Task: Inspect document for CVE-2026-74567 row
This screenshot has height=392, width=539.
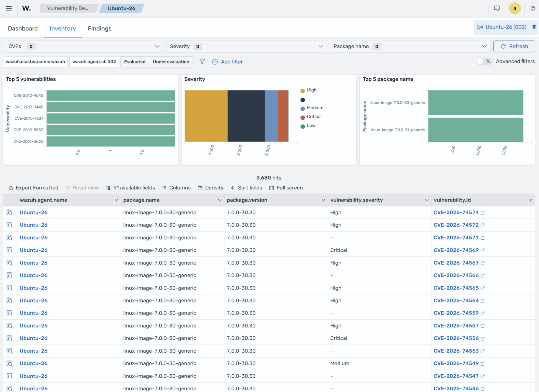Action: pos(10,263)
